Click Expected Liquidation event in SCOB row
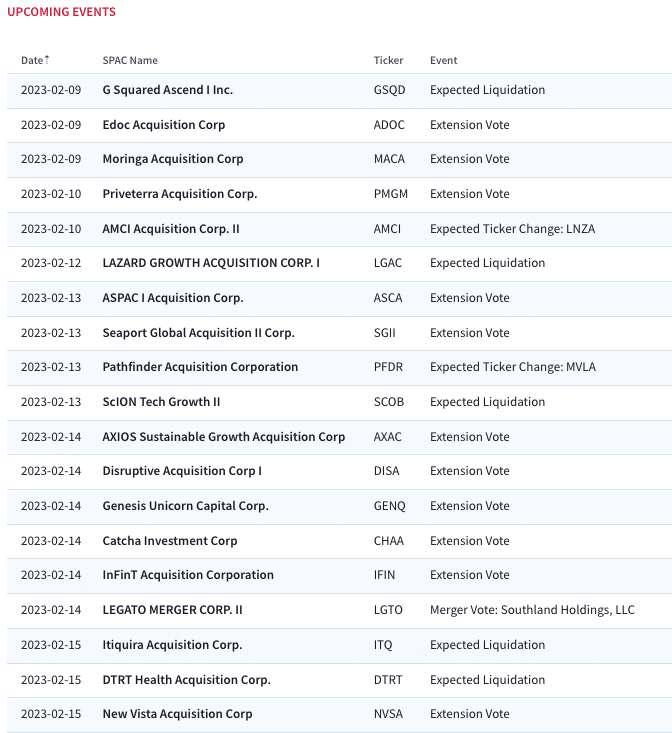Screen dimensions: 672x733 [487, 402]
